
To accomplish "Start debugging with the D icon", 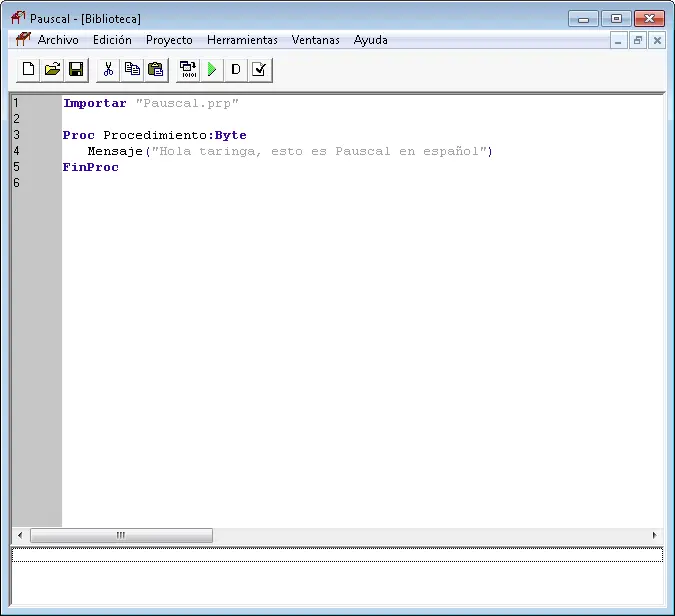I will [x=236, y=69].
